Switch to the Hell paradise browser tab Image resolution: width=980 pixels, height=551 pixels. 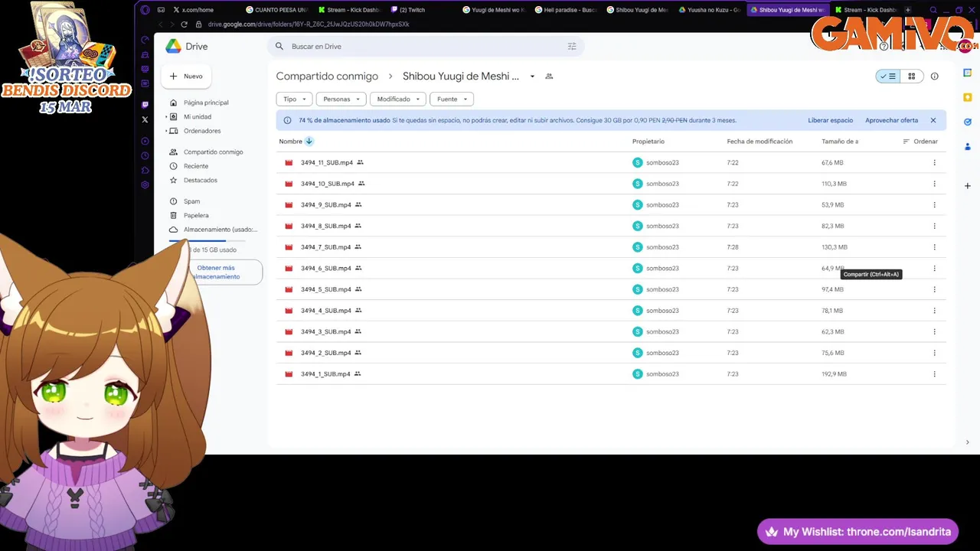click(x=566, y=10)
